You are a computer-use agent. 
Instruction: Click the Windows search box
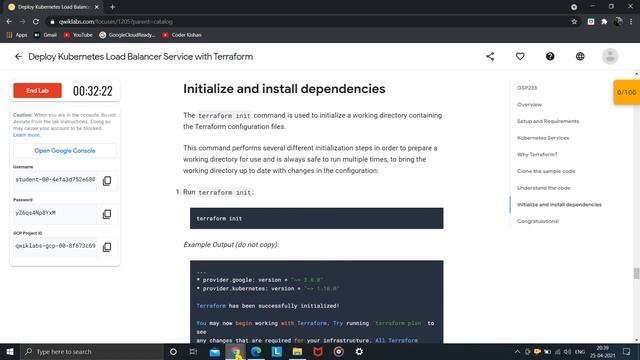point(92,351)
